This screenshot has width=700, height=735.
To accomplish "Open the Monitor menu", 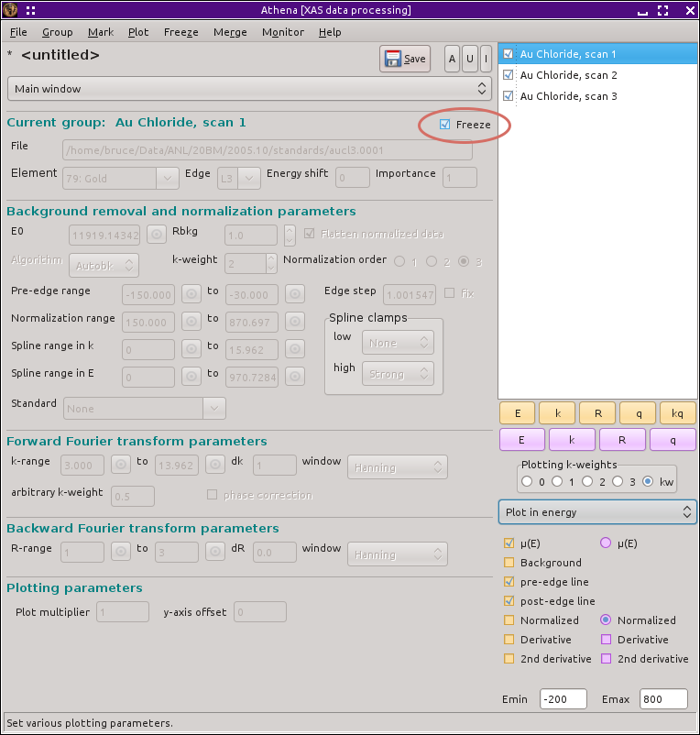I will (283, 32).
